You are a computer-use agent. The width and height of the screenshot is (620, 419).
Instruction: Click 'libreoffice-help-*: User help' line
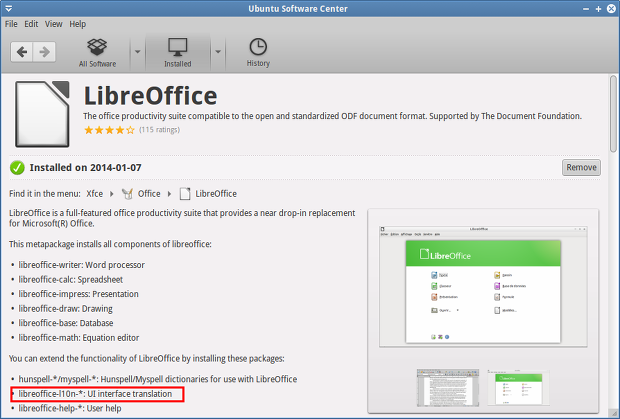[x=70, y=408]
